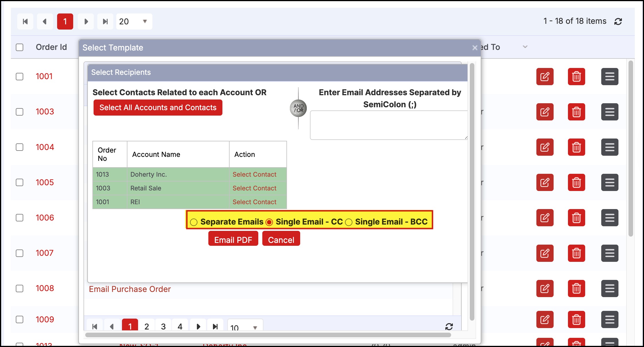This screenshot has height=347, width=644.
Task: Go to first page in main order grid
Action: tap(25, 22)
